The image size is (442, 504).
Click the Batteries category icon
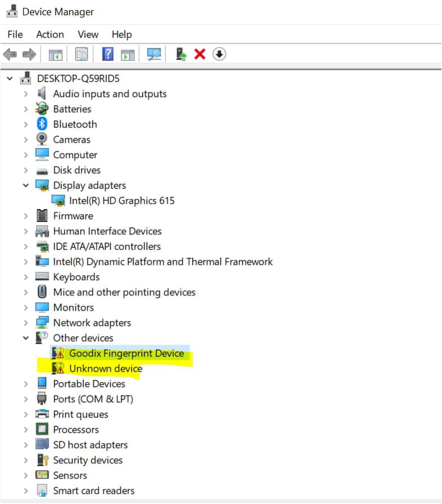42,108
